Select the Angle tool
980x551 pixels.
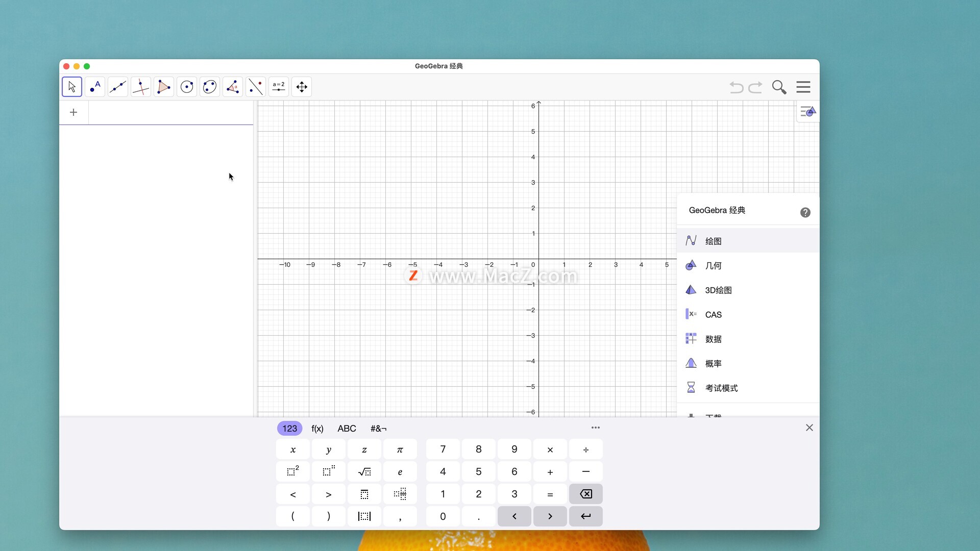click(x=233, y=87)
